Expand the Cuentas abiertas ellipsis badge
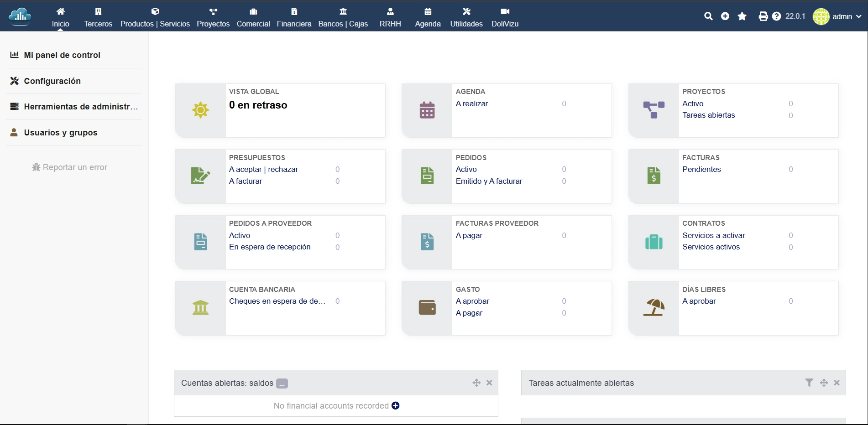Screen dimensions: 868x425 [x=282, y=384]
